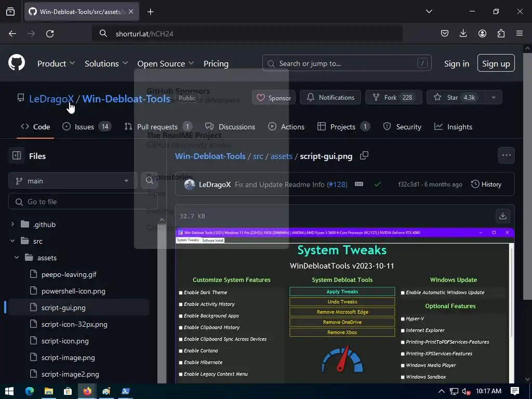532x399 pixels.
Task: Collapse the src folder
Action: pyautogui.click(x=12, y=241)
